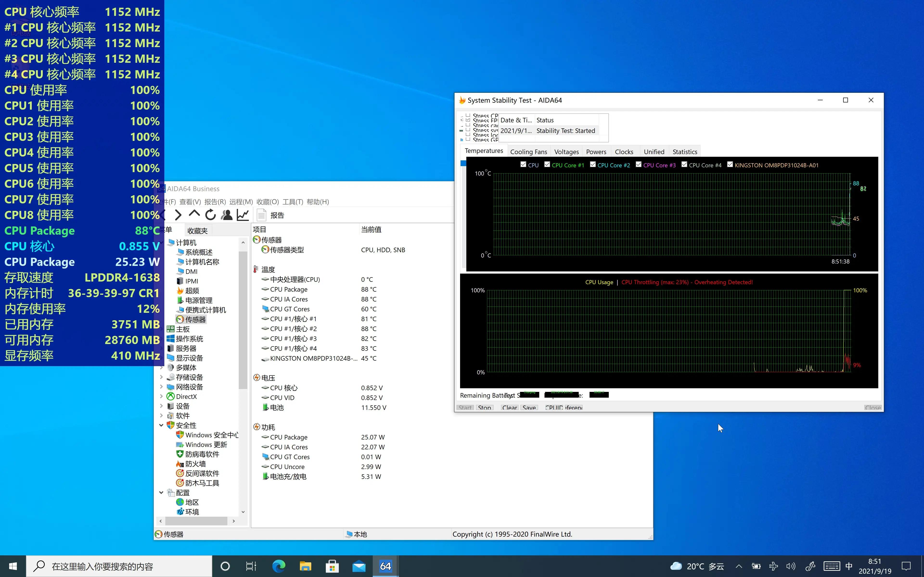Click the forward navigation arrow icon
The height and width of the screenshot is (577, 924).
click(x=178, y=215)
